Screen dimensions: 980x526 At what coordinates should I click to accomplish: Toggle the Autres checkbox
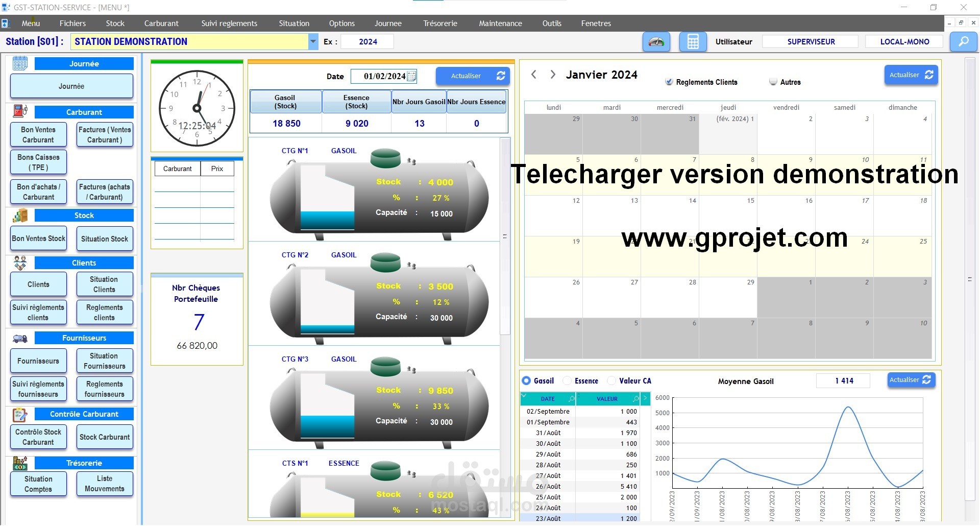coord(773,82)
